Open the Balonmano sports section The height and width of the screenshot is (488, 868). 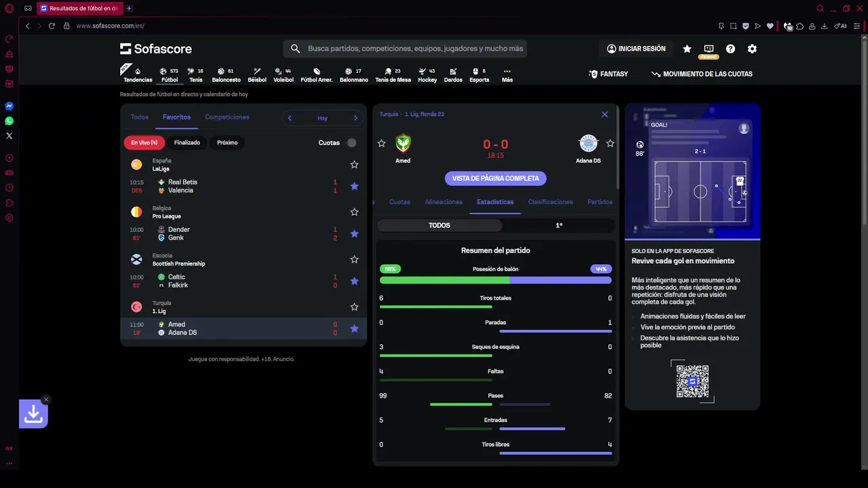coord(354,75)
